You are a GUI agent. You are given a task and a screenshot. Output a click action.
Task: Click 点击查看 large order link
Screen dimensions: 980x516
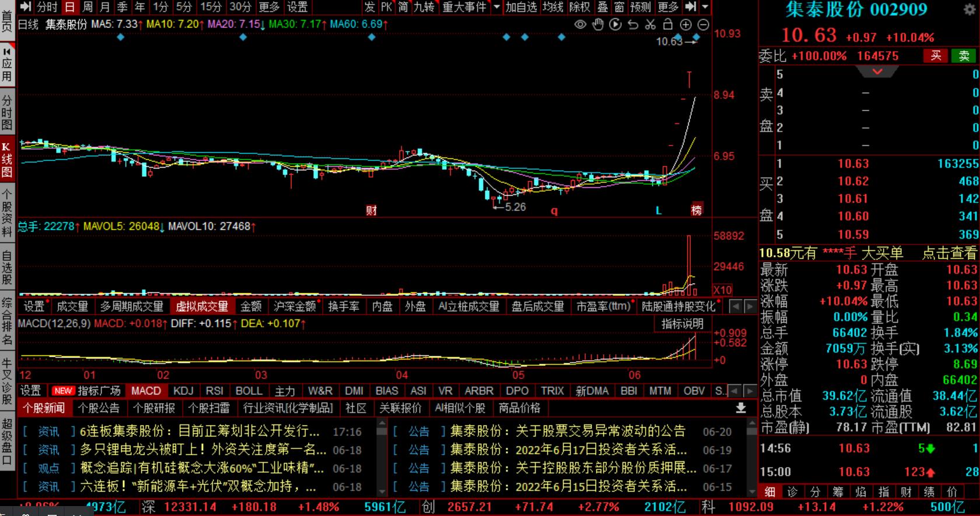pyautogui.click(x=949, y=253)
